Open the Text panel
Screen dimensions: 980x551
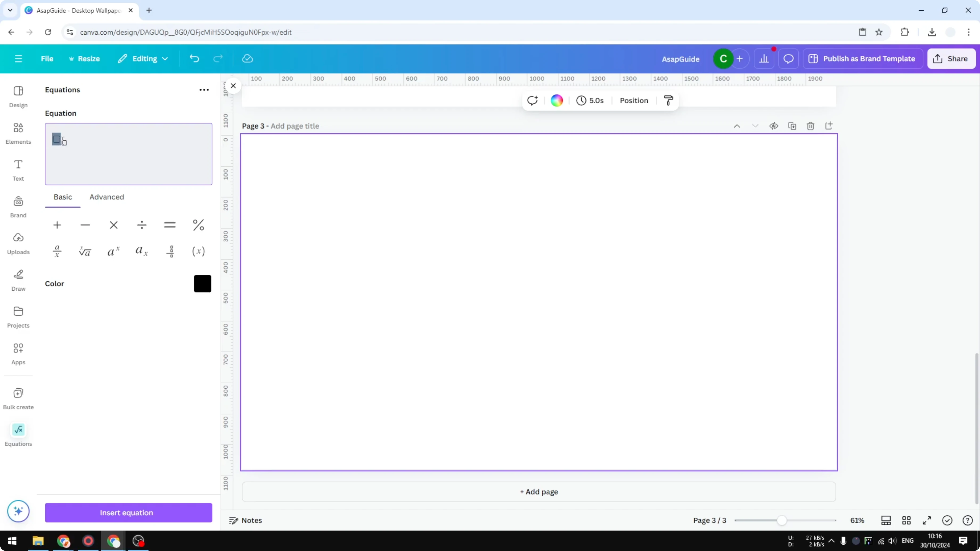click(x=18, y=170)
